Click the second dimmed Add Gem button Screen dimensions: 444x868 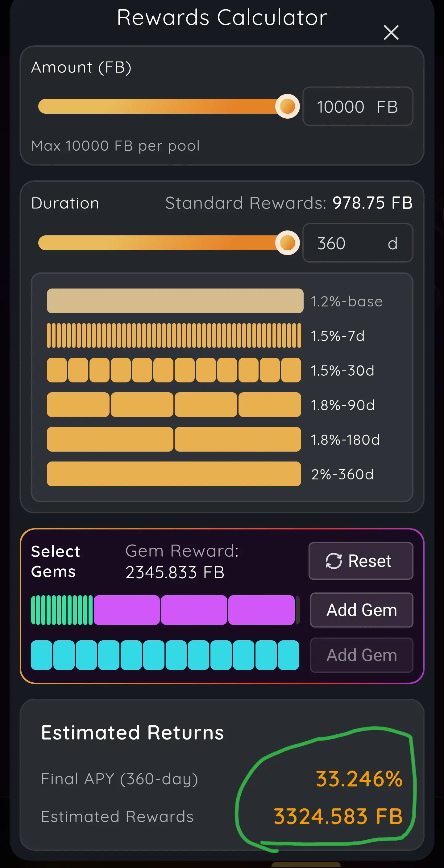(361, 655)
